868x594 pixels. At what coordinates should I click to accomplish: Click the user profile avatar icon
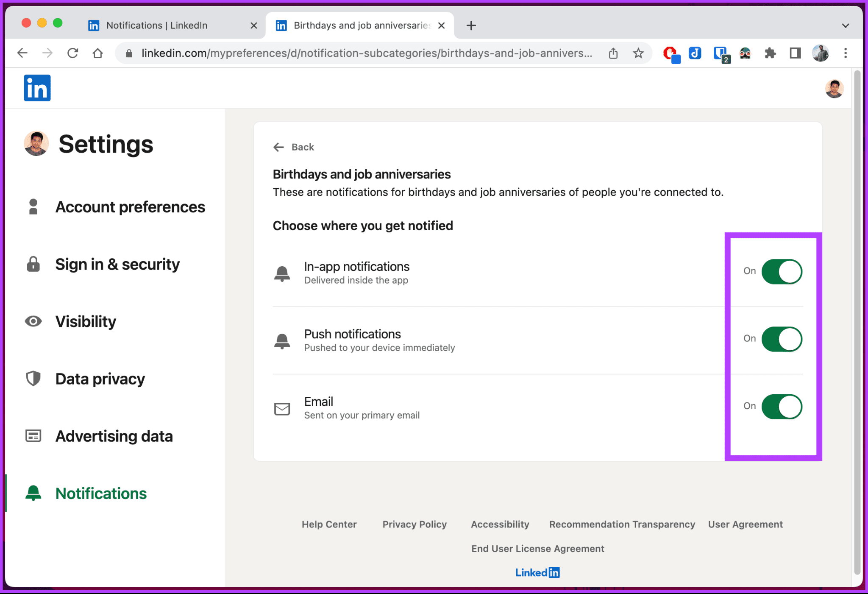833,89
